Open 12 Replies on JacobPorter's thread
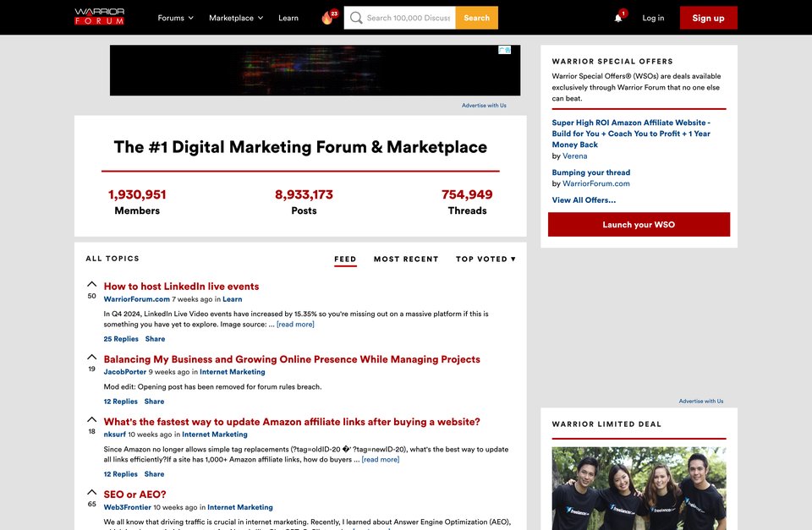This screenshot has width=812, height=530. tap(121, 402)
